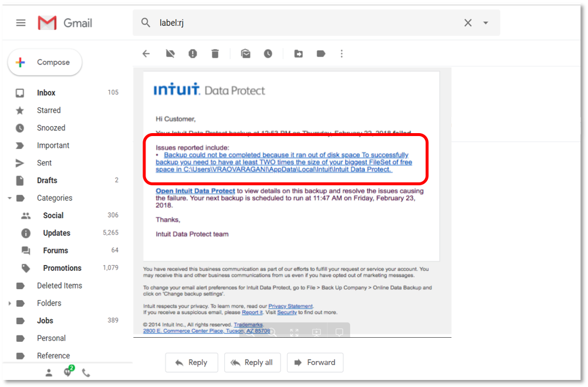Open the Folders label
This screenshot has height=387, width=588.
[x=49, y=304]
